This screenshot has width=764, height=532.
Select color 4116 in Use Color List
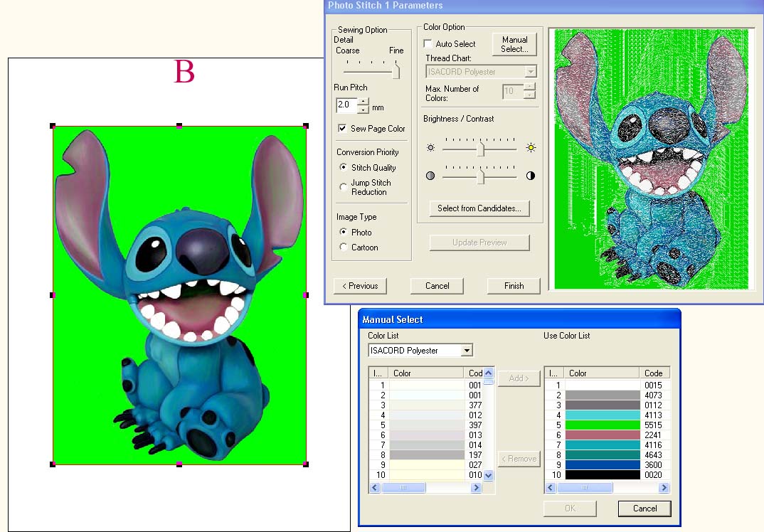point(607,445)
